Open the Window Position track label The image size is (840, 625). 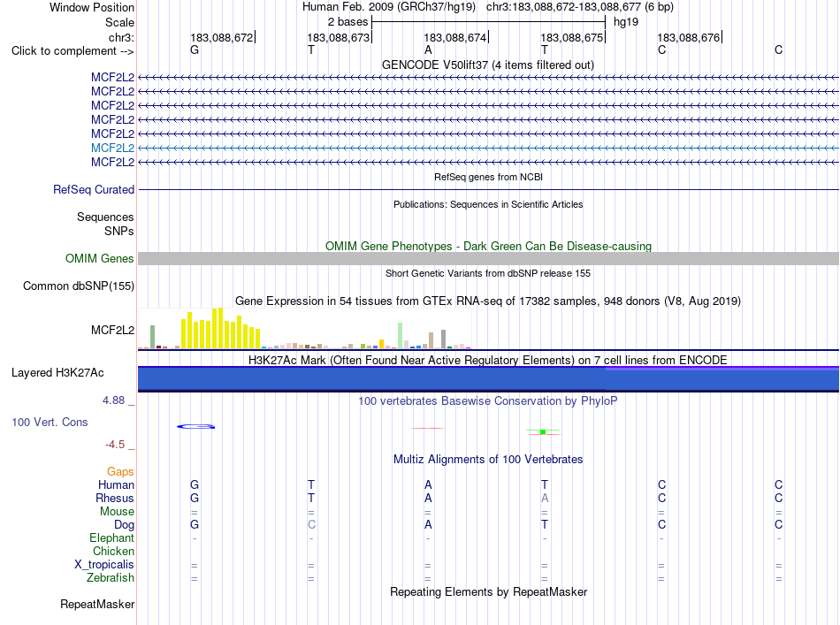[x=92, y=7]
